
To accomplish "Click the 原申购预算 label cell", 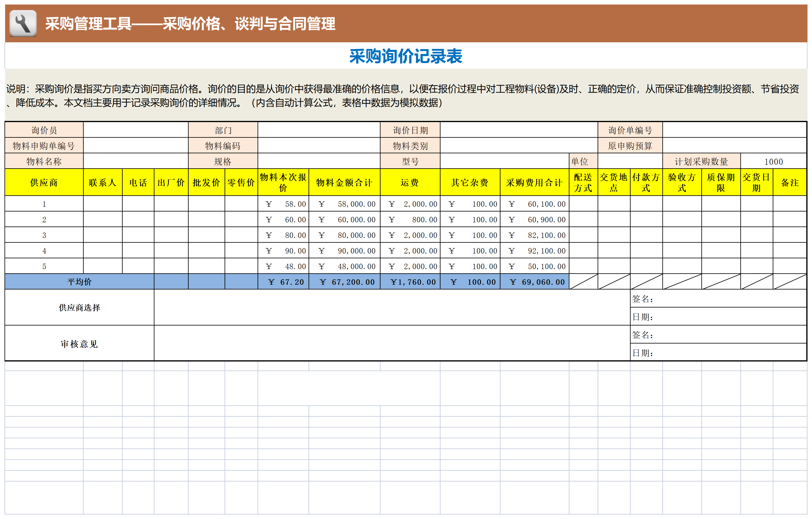I will [x=630, y=145].
